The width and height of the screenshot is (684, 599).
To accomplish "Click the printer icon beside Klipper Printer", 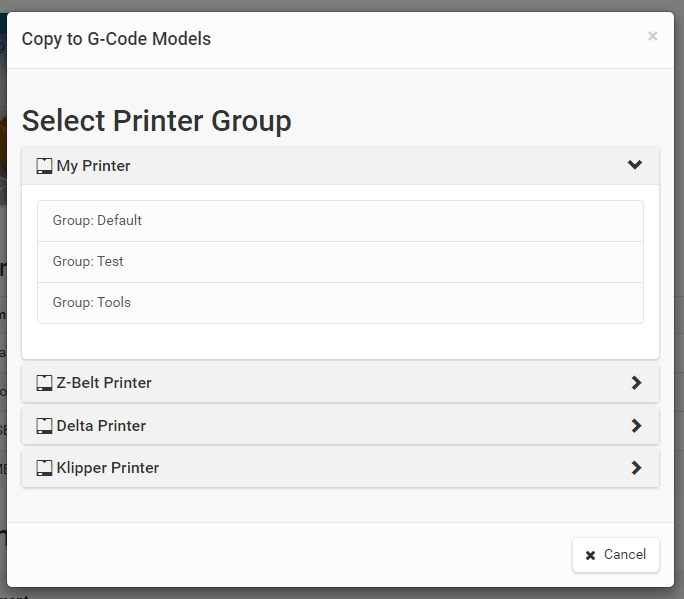I will click(44, 468).
